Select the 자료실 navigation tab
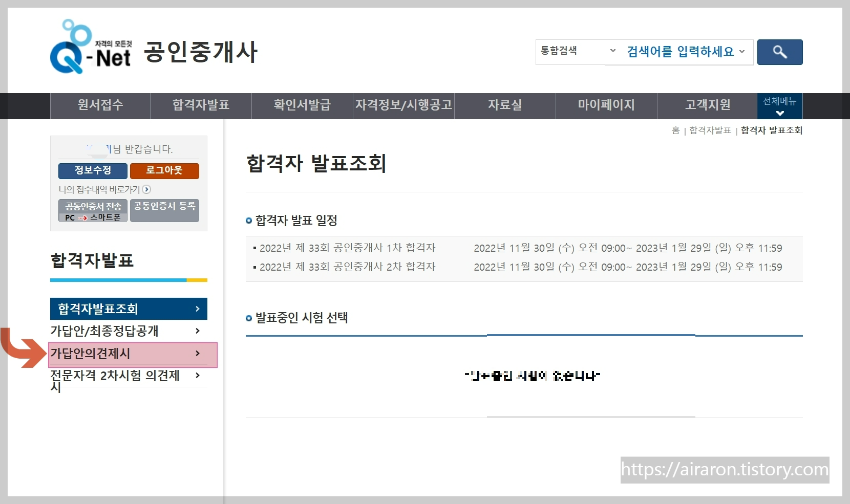The image size is (850, 504). [505, 105]
